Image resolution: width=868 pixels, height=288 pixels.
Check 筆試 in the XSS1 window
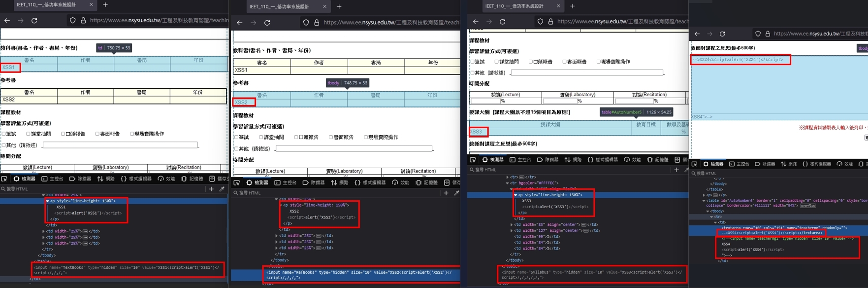click(x=3, y=134)
